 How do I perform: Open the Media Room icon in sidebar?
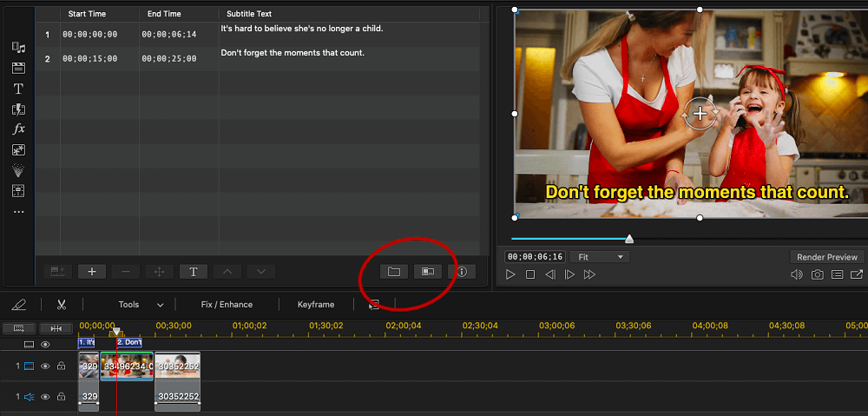pyautogui.click(x=19, y=48)
